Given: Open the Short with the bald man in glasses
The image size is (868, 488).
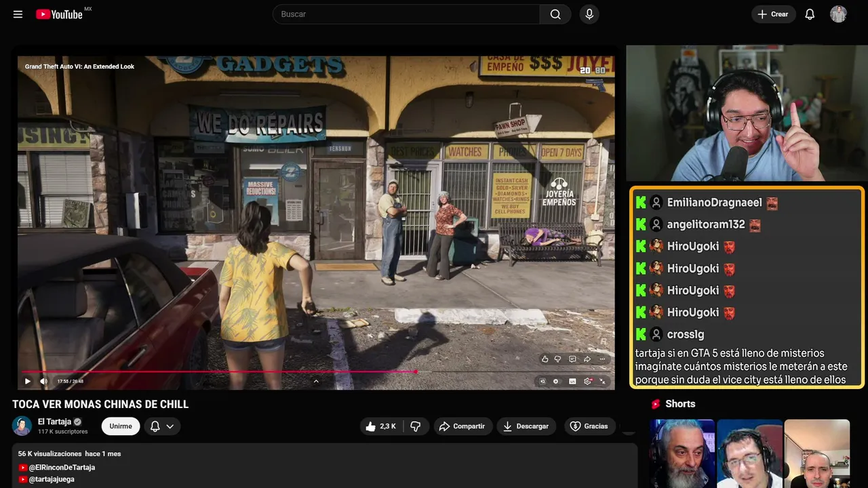Looking at the screenshot, I should [x=816, y=453].
